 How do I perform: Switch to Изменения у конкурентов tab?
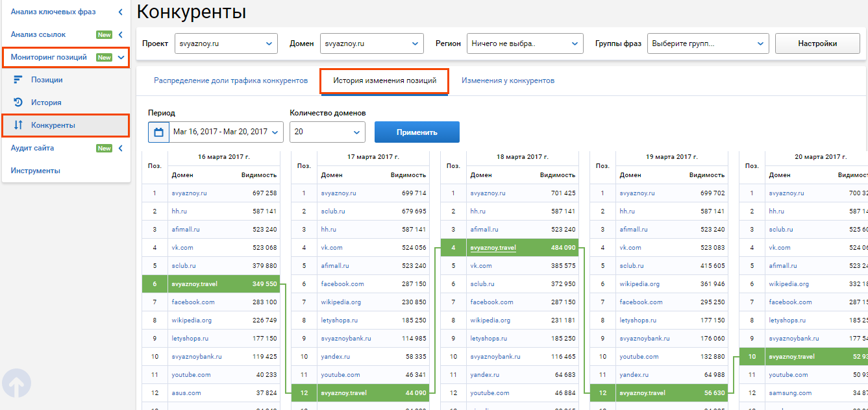[x=508, y=81]
